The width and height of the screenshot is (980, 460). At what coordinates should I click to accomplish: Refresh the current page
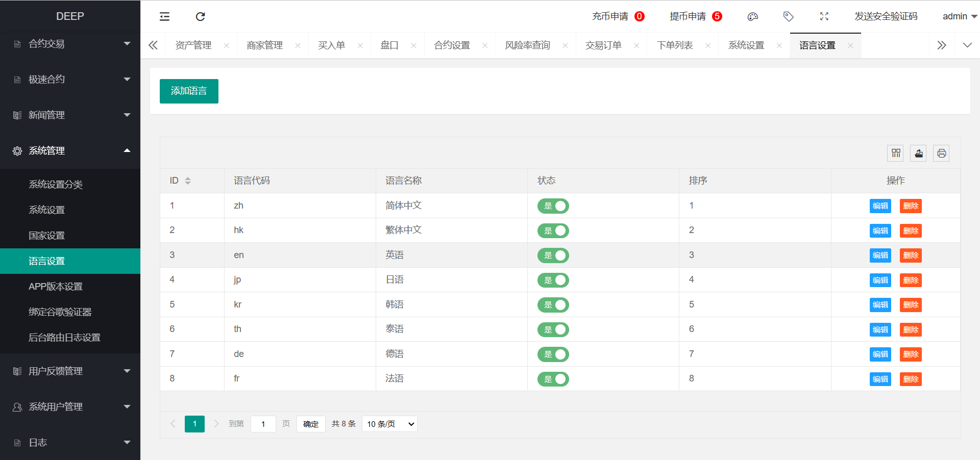point(200,16)
